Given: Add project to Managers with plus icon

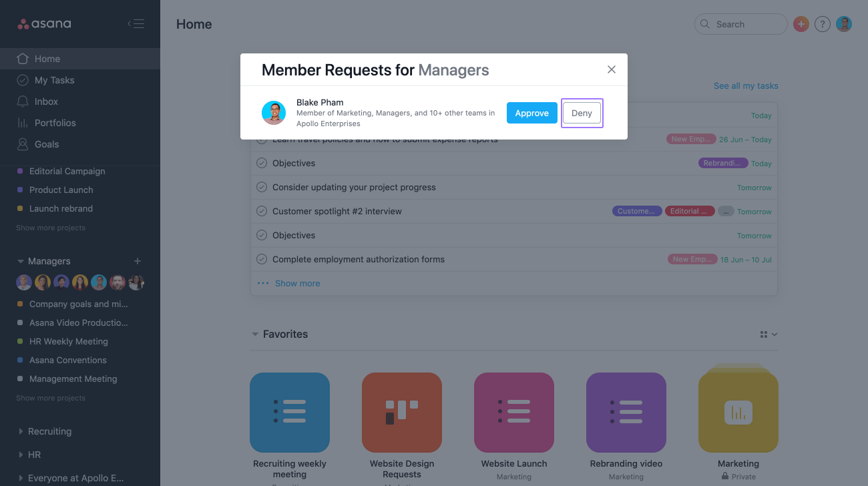Looking at the screenshot, I should point(138,261).
